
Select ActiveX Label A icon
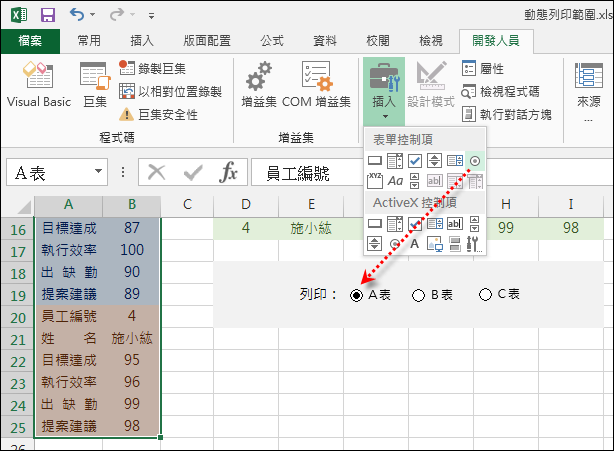tap(415, 244)
